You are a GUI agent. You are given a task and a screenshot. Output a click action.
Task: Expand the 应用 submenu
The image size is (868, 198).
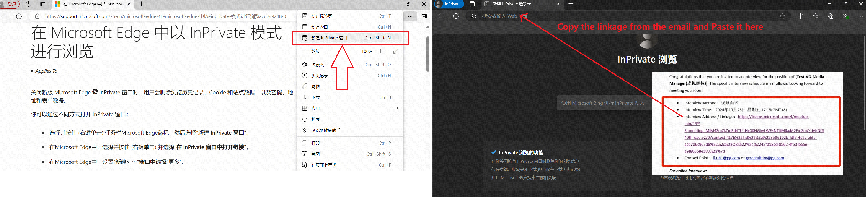350,108
